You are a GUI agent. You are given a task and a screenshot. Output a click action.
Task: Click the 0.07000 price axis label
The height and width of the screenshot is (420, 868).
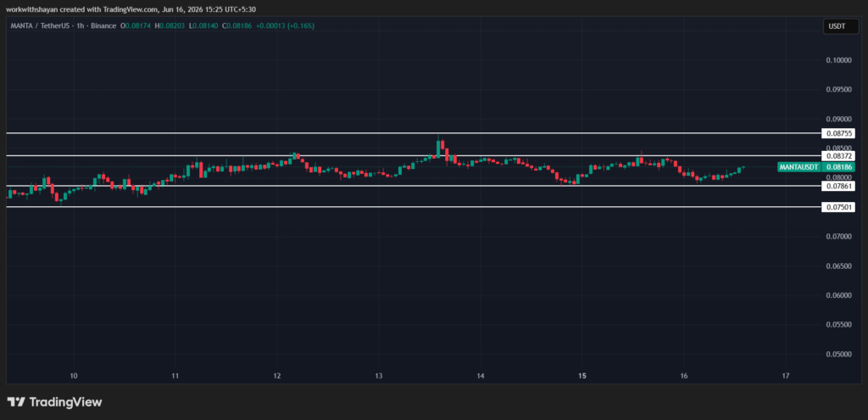point(838,237)
